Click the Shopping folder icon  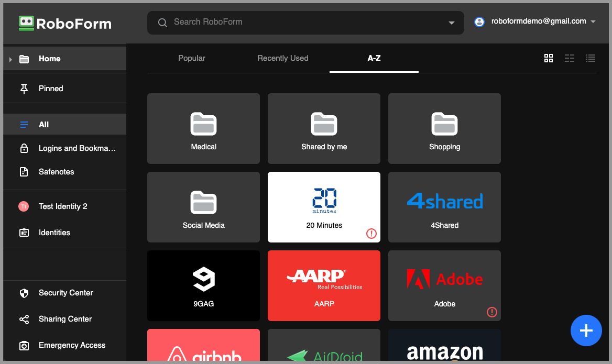(x=444, y=124)
